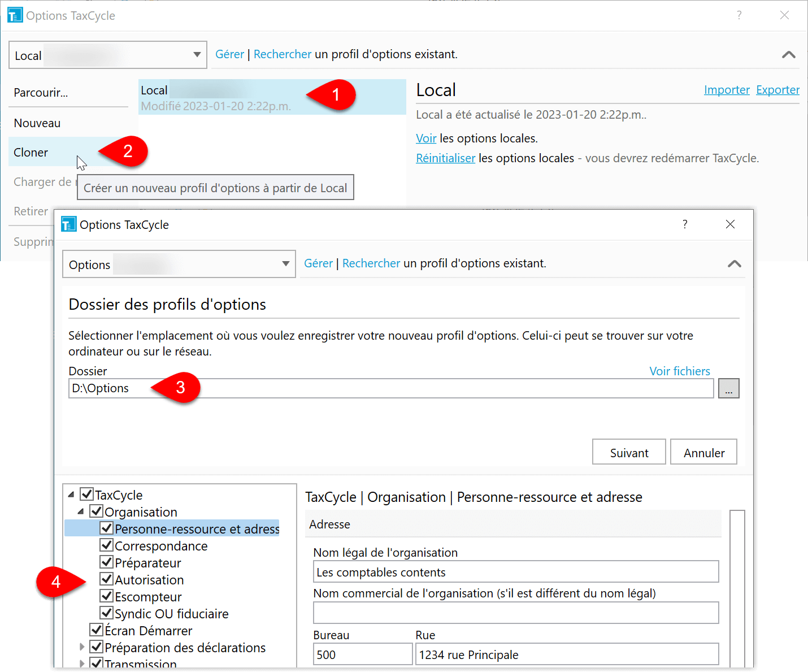The image size is (808, 672).
Task: Select Autorisation tree item label
Action: click(149, 580)
